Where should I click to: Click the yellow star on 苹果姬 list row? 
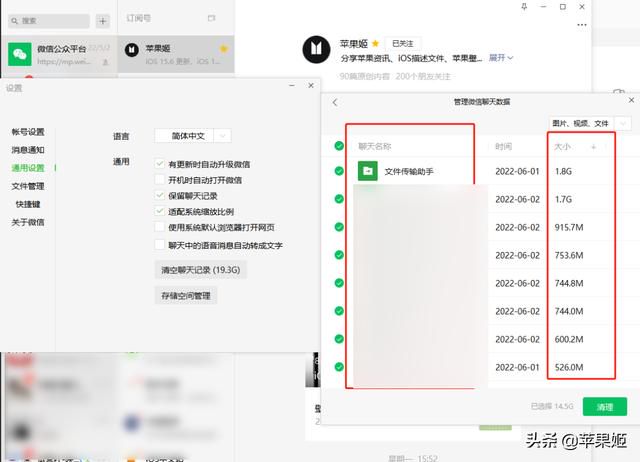click(224, 49)
